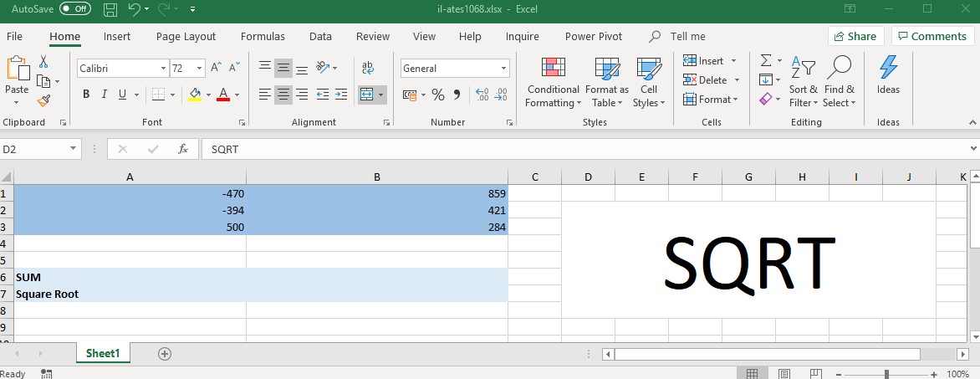The image size is (980, 379).
Task: Click the Save floppy disk icon
Action: tap(110, 9)
